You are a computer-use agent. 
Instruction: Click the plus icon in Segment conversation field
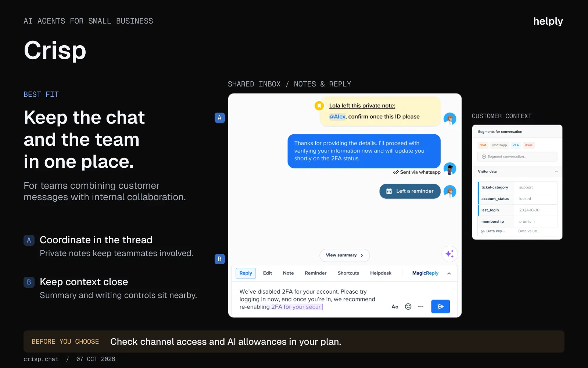click(484, 157)
